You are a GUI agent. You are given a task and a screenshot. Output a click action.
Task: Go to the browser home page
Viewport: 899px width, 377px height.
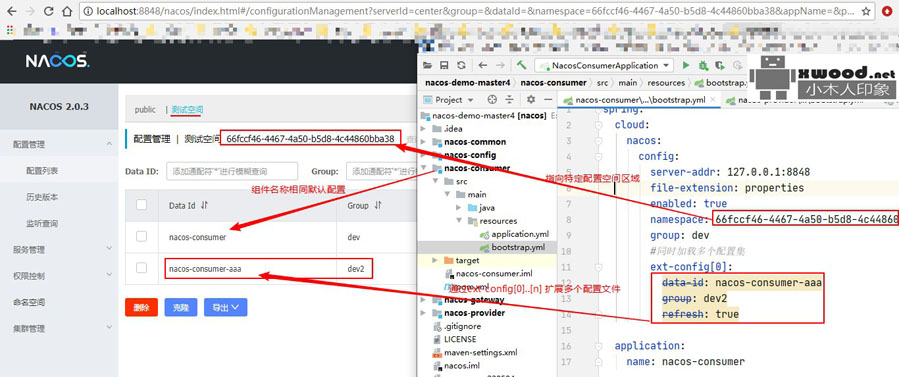click(67, 11)
